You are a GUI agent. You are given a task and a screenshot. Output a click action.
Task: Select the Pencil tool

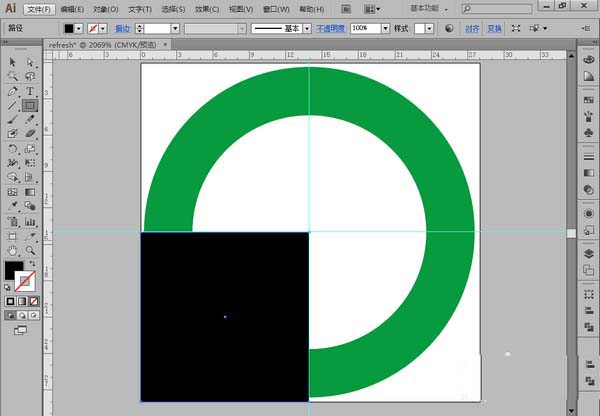coord(30,119)
